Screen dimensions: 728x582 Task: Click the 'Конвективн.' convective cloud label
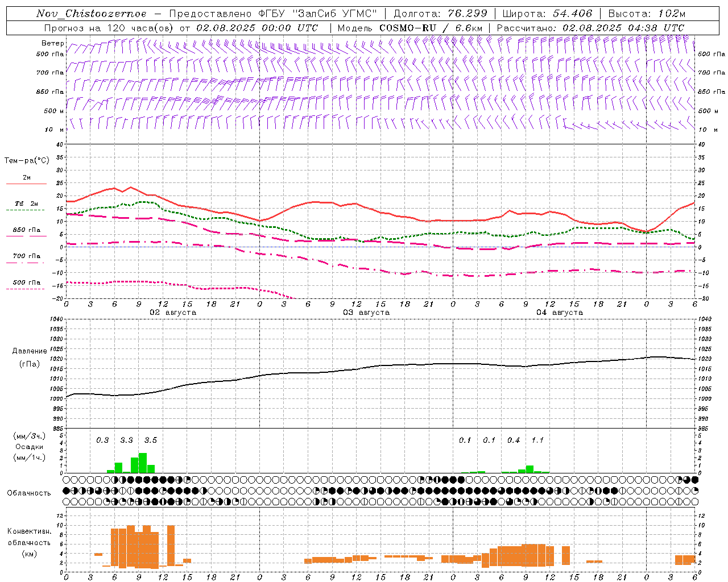pos(29,531)
